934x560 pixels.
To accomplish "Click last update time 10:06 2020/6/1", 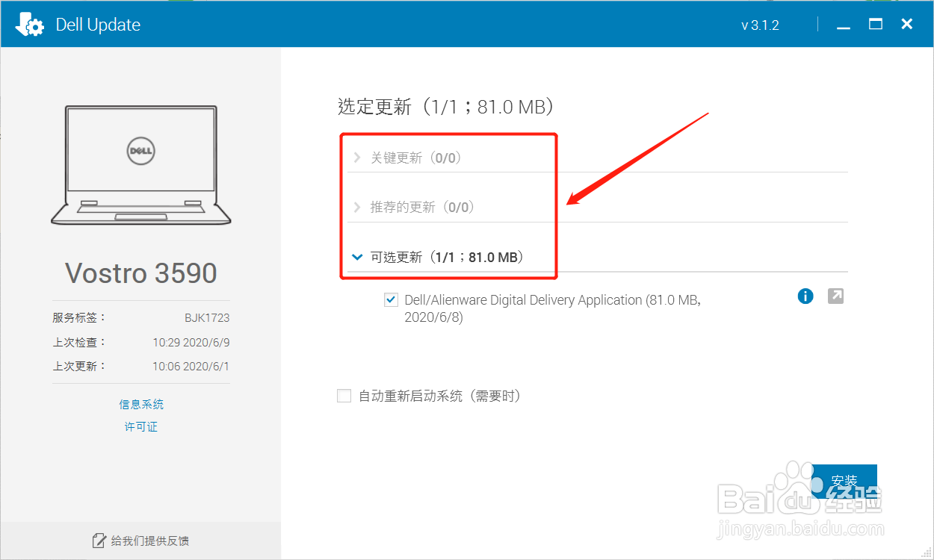I will pos(191,367).
